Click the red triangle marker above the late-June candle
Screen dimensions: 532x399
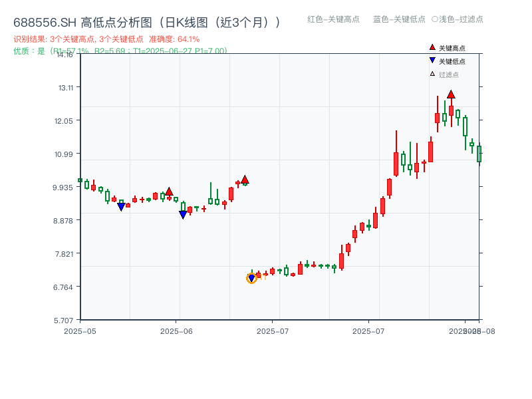point(245,178)
